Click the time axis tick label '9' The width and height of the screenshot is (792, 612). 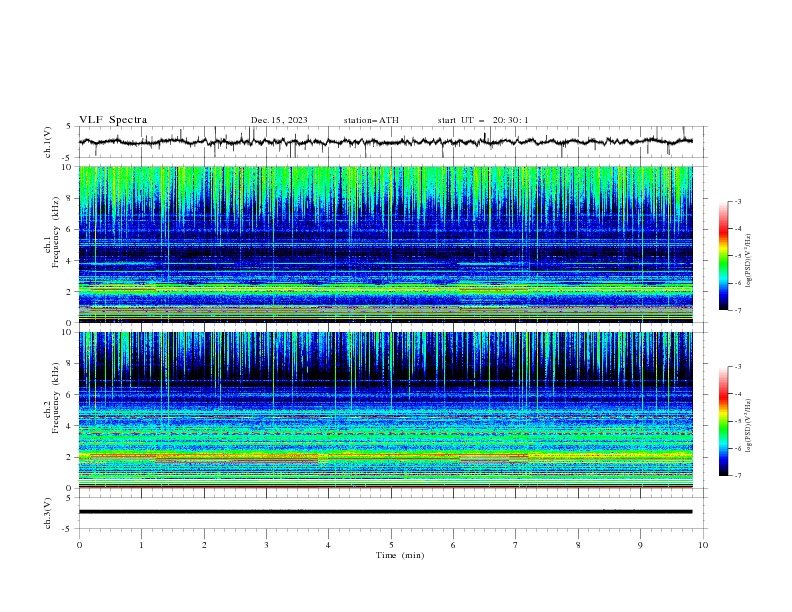[640, 545]
